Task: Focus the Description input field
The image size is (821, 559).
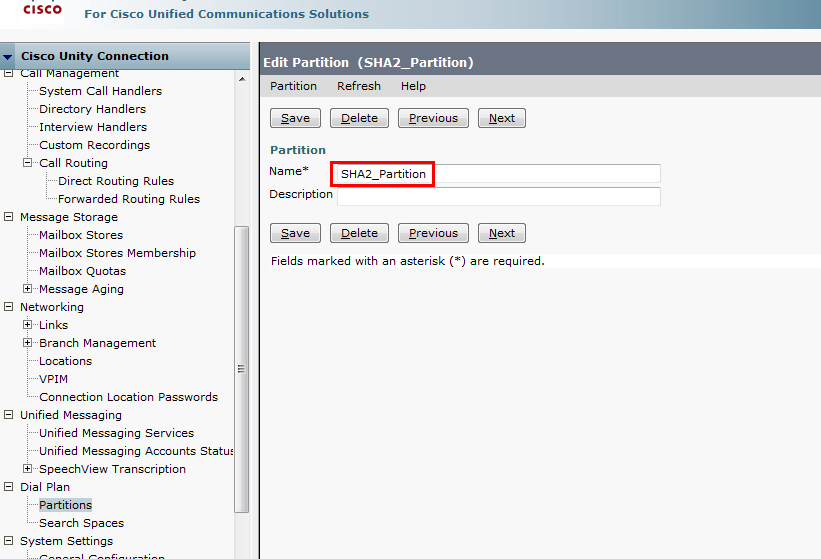Action: [498, 196]
